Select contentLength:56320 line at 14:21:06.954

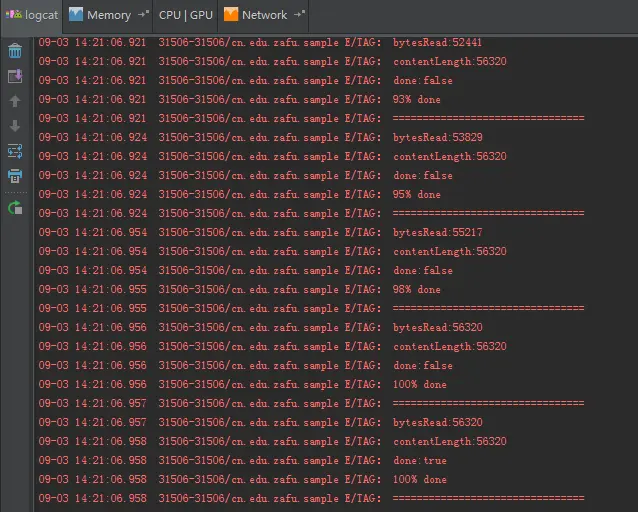pyautogui.click(x=273, y=252)
